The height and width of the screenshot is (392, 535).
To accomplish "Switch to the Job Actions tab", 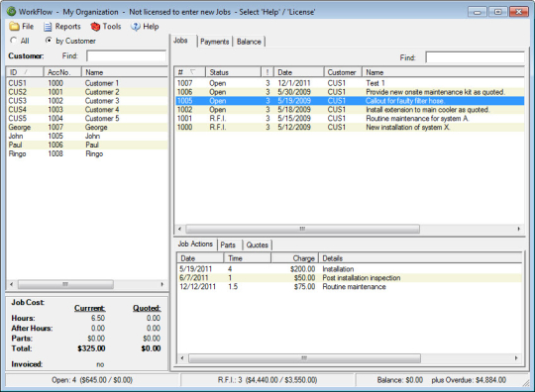I will tap(195, 245).
